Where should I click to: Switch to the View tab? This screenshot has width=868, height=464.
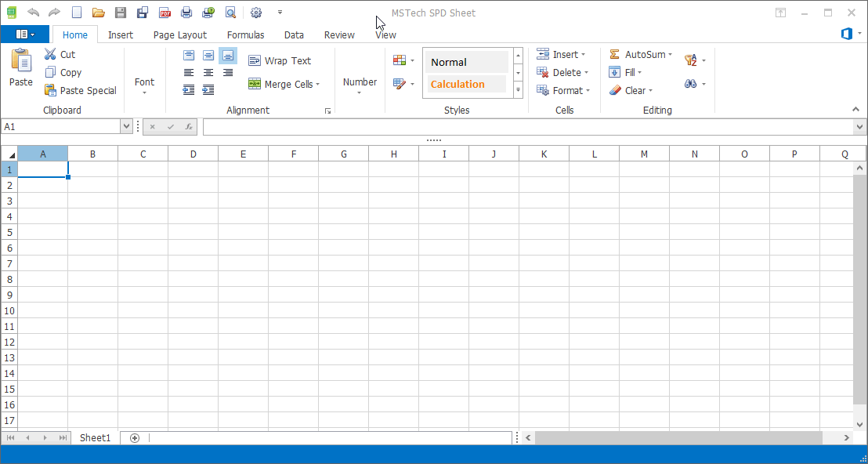(386, 35)
